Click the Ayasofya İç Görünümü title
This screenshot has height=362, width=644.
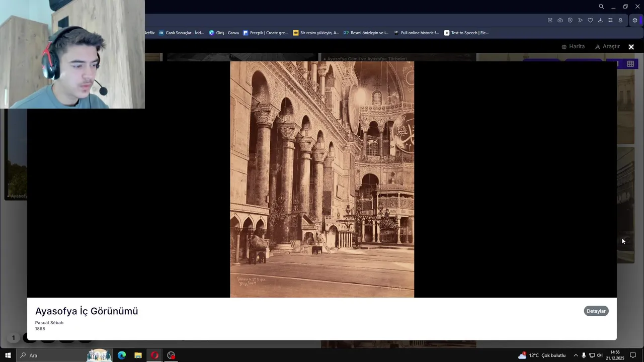pos(87,311)
